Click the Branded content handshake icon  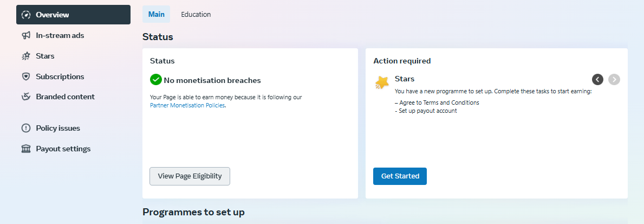(x=26, y=97)
